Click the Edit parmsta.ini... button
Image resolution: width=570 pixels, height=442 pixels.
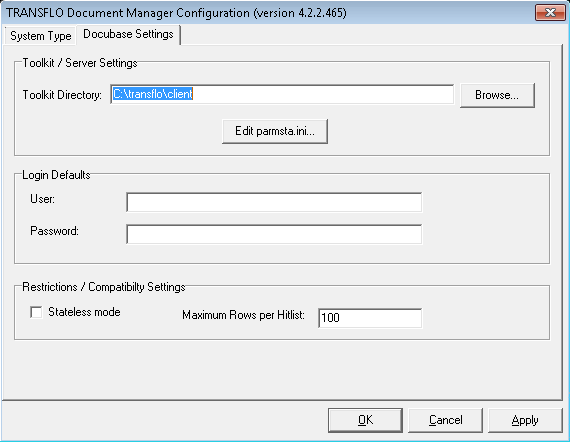click(275, 131)
